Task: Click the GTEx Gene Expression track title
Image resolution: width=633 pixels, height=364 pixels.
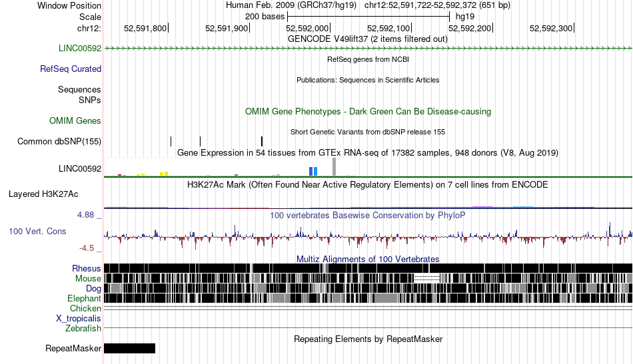Action: pos(368,153)
